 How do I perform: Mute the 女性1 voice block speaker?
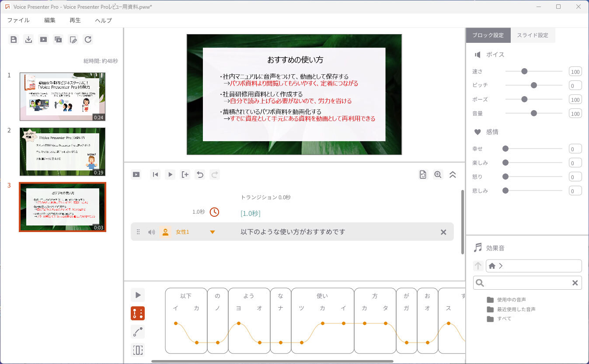point(151,232)
